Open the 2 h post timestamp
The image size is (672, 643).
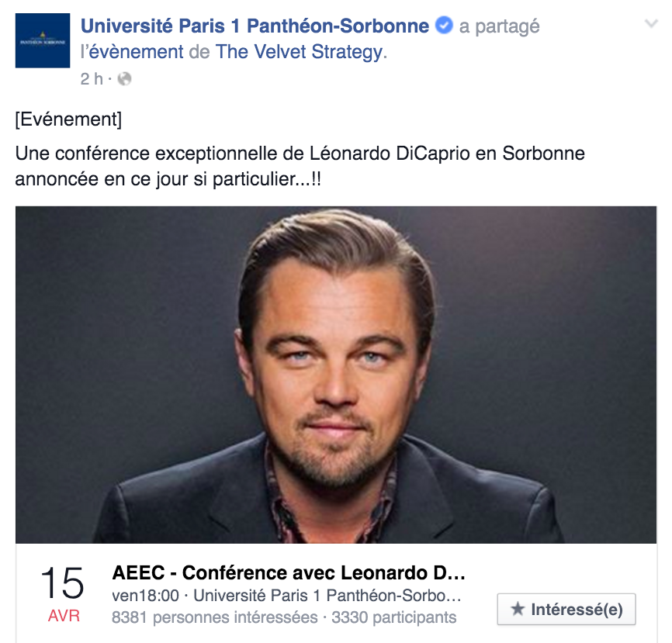[x=92, y=79]
